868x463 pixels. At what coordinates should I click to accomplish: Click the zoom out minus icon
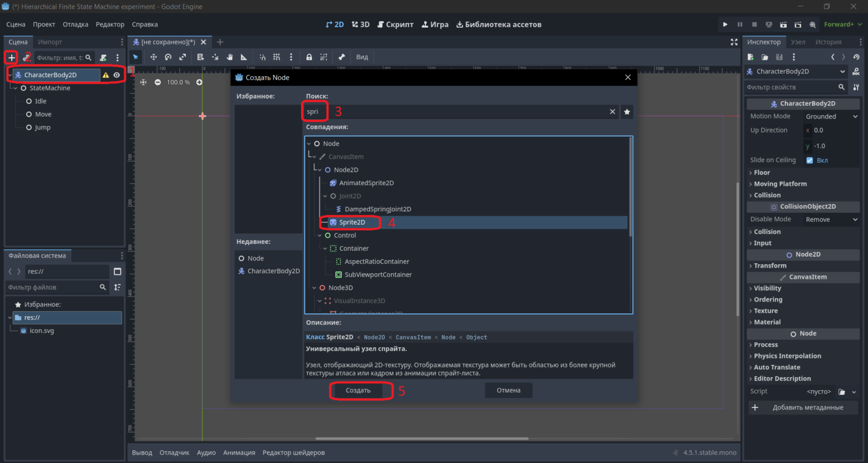coord(158,82)
